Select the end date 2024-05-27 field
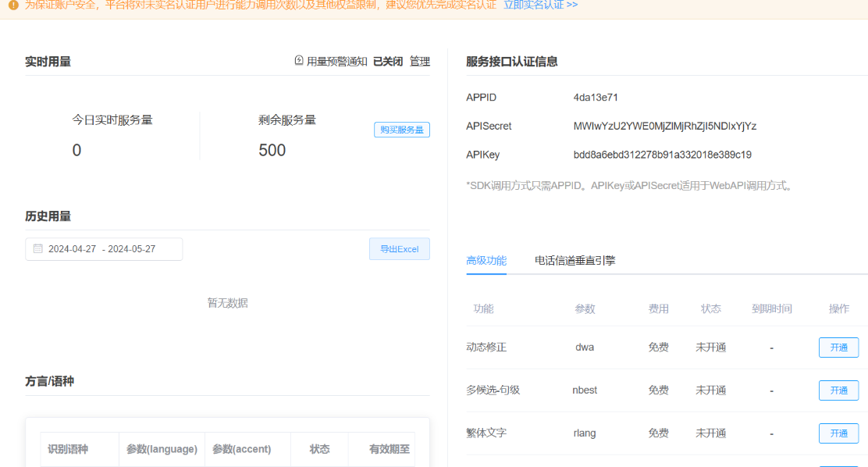This screenshot has width=868, height=467. (131, 249)
